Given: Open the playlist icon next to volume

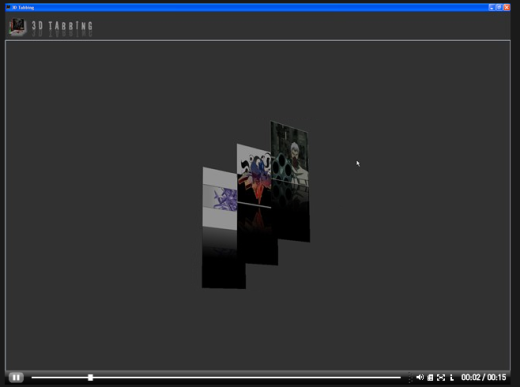Looking at the screenshot, I should coord(430,377).
